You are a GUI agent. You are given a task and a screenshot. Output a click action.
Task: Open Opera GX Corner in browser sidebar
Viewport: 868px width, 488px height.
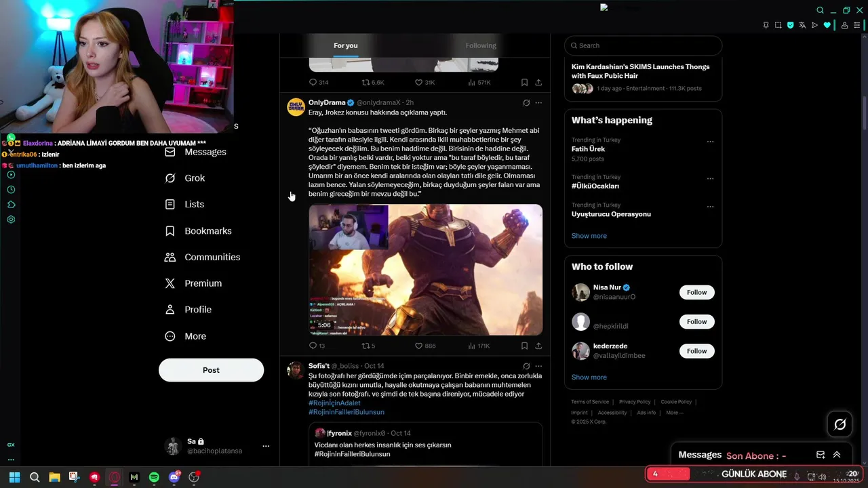pyautogui.click(x=11, y=445)
